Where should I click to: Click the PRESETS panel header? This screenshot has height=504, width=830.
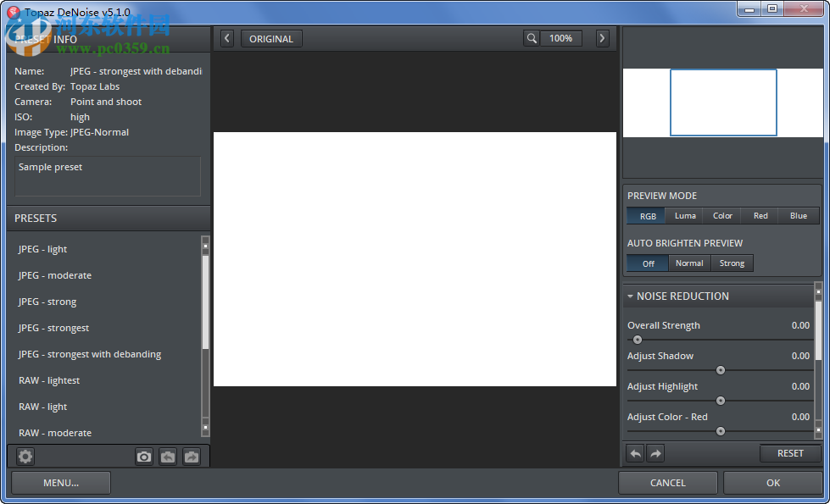point(108,219)
